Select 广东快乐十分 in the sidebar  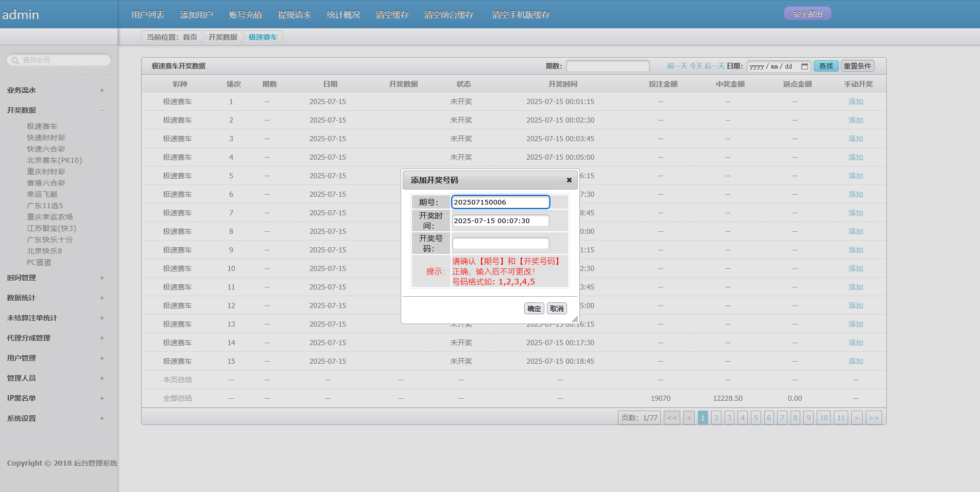50,240
